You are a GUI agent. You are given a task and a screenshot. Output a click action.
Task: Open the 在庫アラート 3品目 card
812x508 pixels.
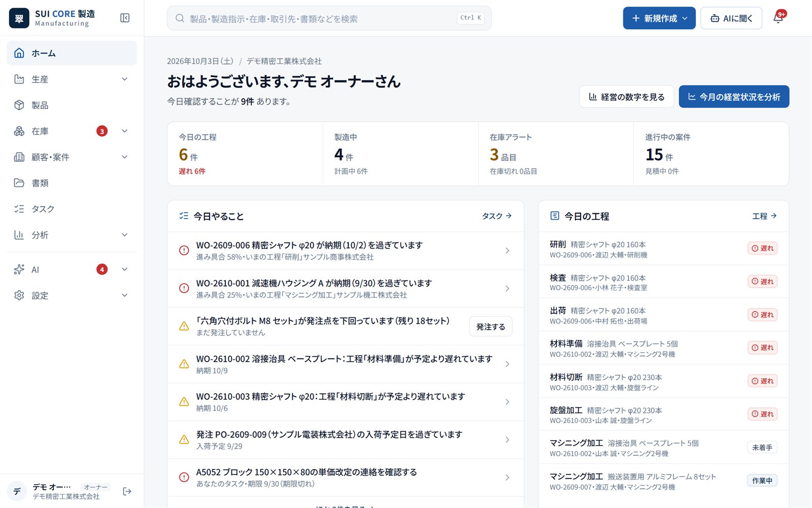tap(556, 154)
